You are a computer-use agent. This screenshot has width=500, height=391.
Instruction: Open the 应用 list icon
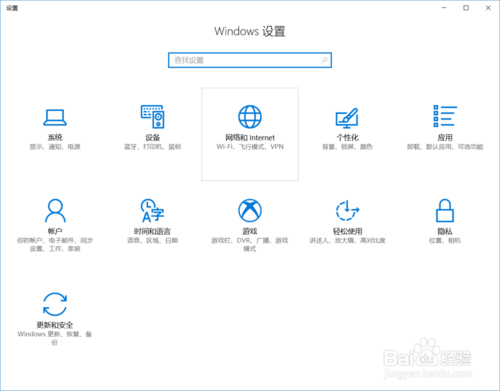pyautogui.click(x=445, y=116)
